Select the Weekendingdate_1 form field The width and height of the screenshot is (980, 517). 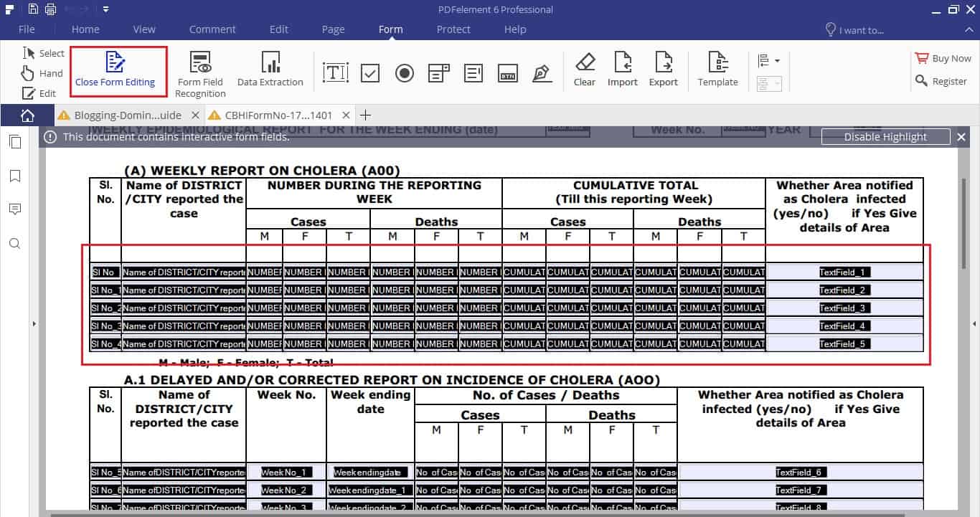tap(370, 490)
